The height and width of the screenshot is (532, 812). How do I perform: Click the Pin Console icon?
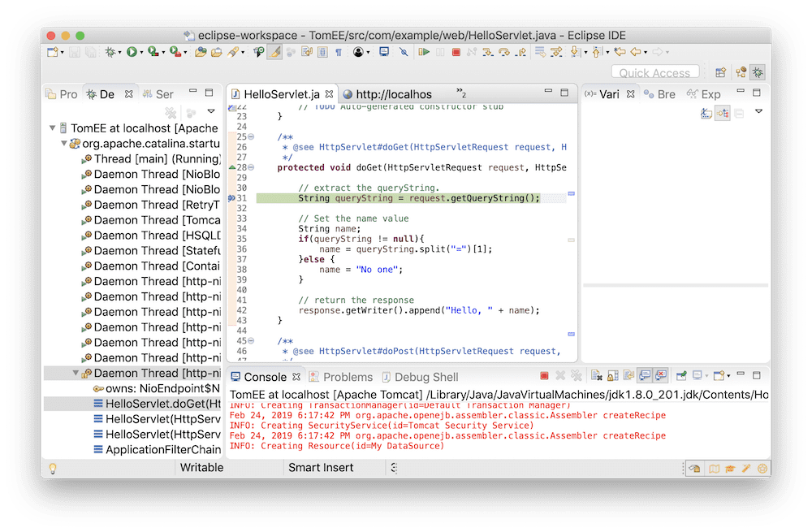682,375
